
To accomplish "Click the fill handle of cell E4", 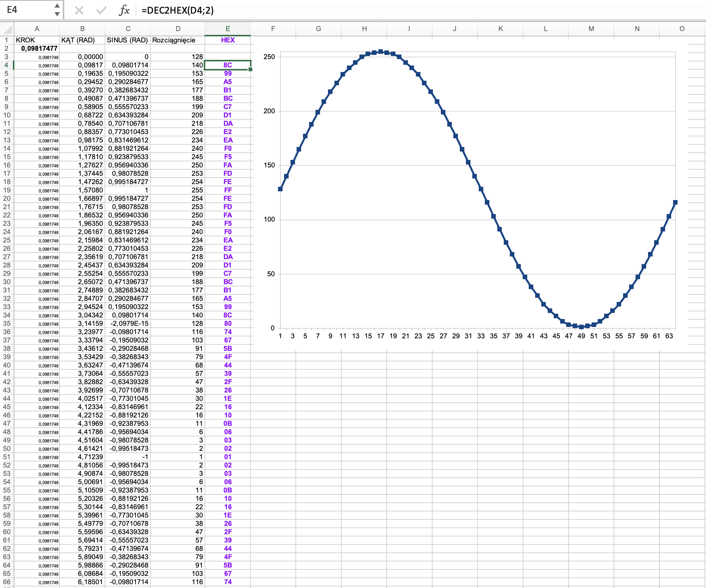I will 250,69.
